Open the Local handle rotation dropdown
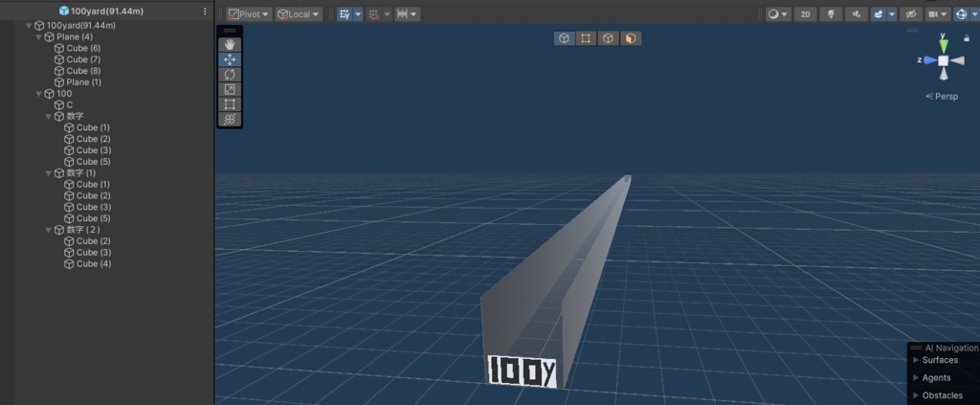The image size is (980, 405). (x=299, y=14)
